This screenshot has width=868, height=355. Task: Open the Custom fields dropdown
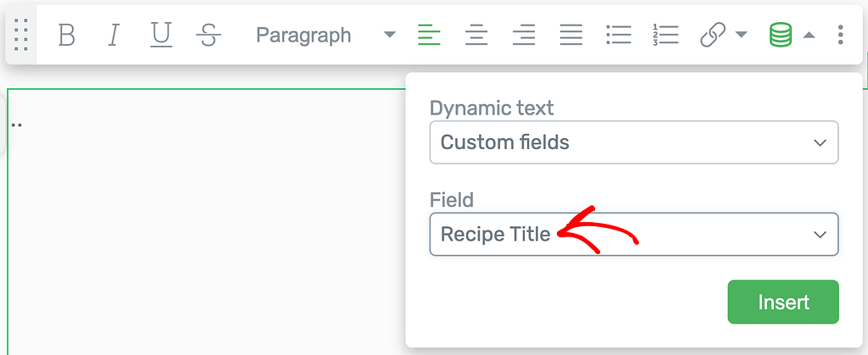[x=634, y=142]
